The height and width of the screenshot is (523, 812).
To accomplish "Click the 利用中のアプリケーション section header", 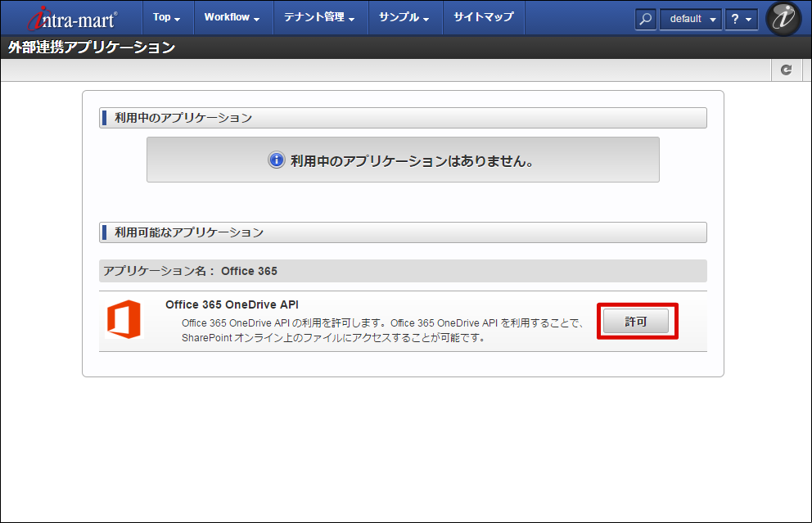I will (x=403, y=118).
